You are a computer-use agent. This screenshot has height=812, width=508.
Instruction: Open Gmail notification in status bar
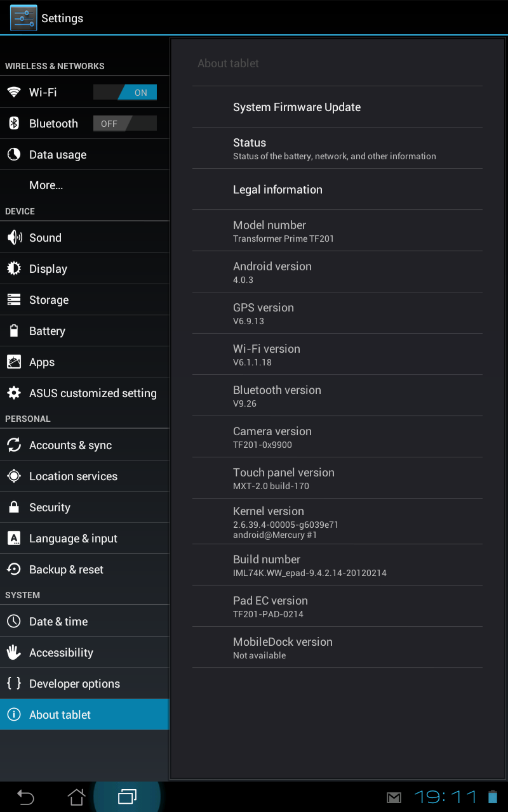click(x=394, y=797)
